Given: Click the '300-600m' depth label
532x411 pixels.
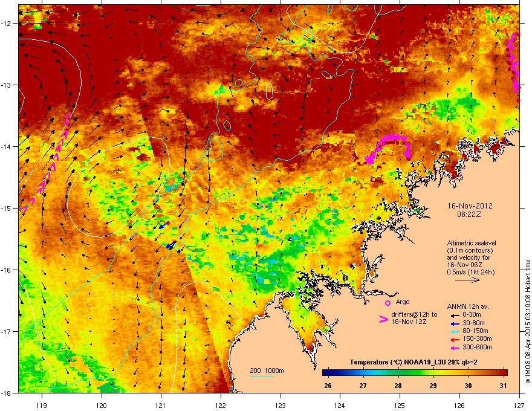Looking at the screenshot, I should [477, 347].
